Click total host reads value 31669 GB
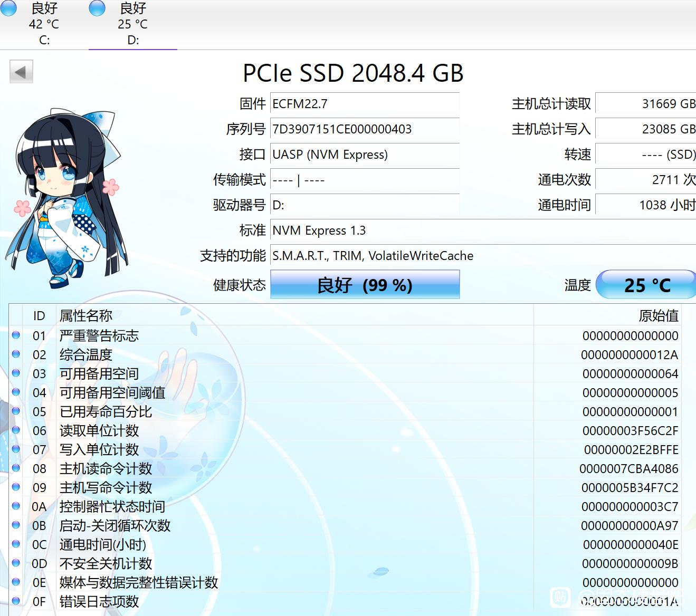The width and height of the screenshot is (696, 616). (646, 104)
